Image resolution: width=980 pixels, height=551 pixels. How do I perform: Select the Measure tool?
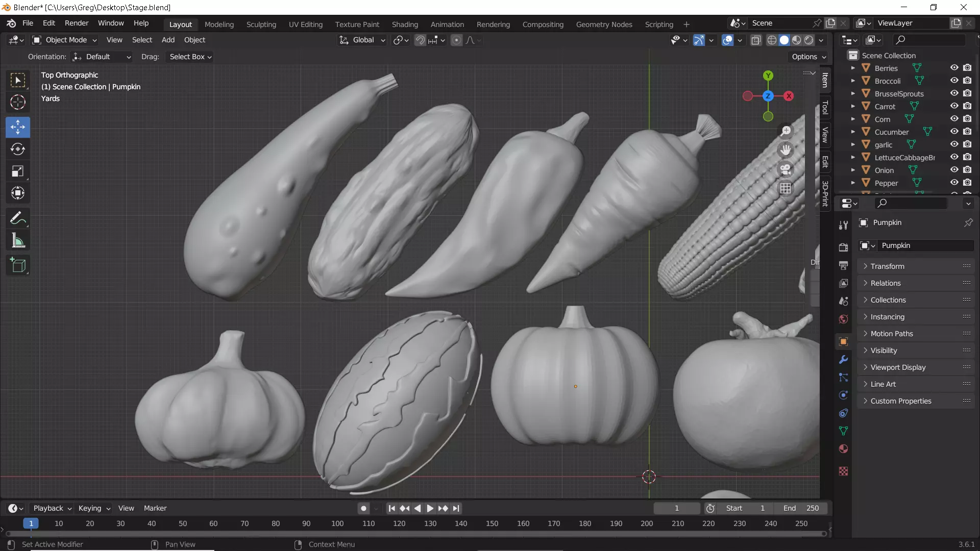click(x=18, y=240)
